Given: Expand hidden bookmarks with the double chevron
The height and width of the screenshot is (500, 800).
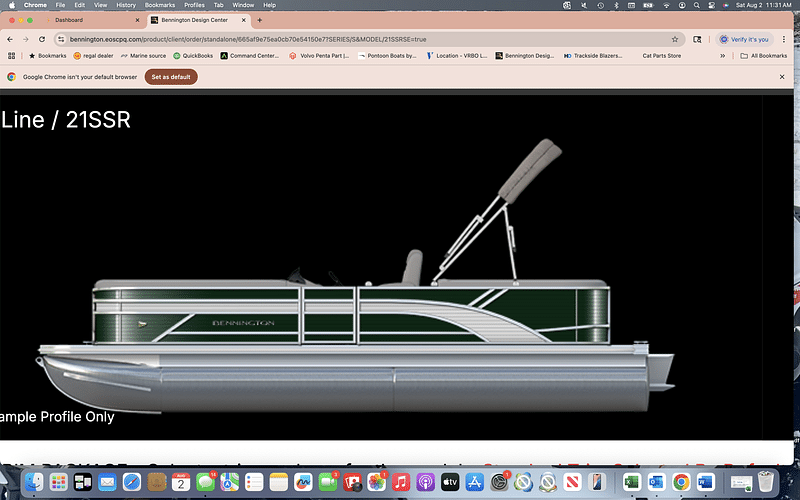Looking at the screenshot, I should 722,56.
